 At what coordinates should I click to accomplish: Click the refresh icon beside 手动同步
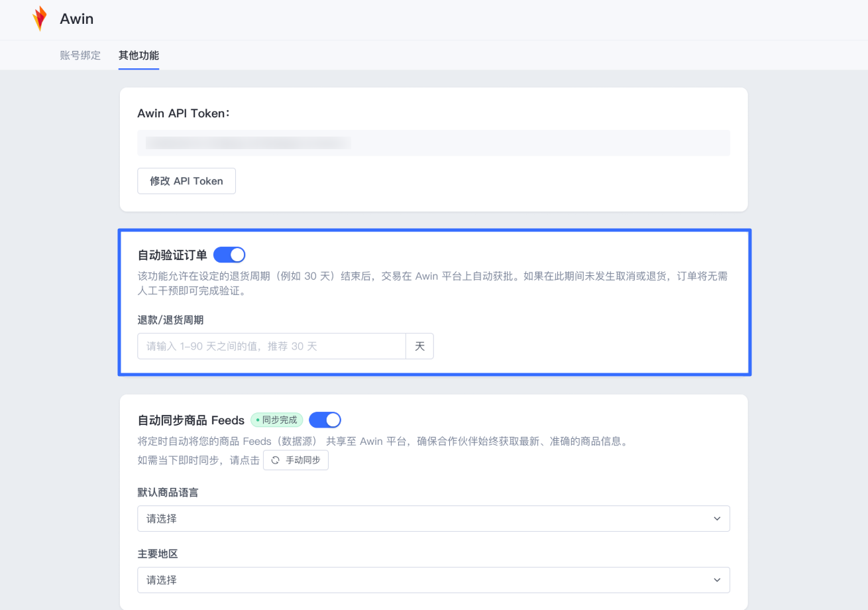(x=276, y=460)
